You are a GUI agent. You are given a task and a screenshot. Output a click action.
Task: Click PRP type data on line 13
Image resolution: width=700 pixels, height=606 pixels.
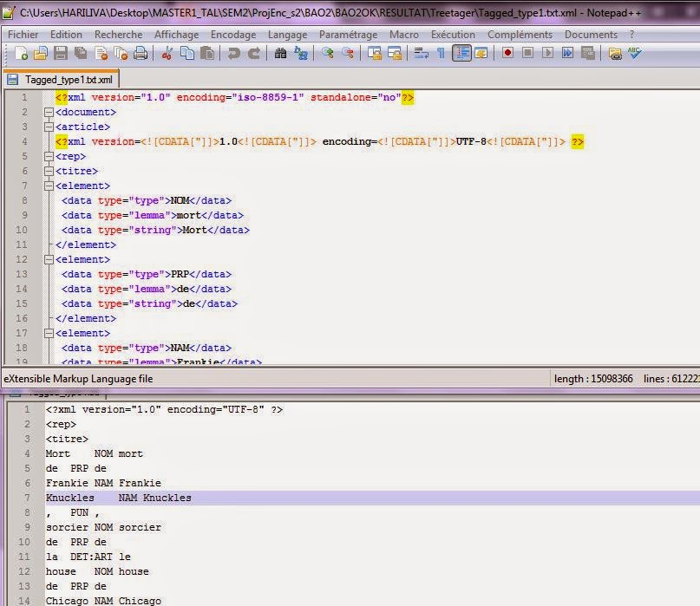[147, 274]
